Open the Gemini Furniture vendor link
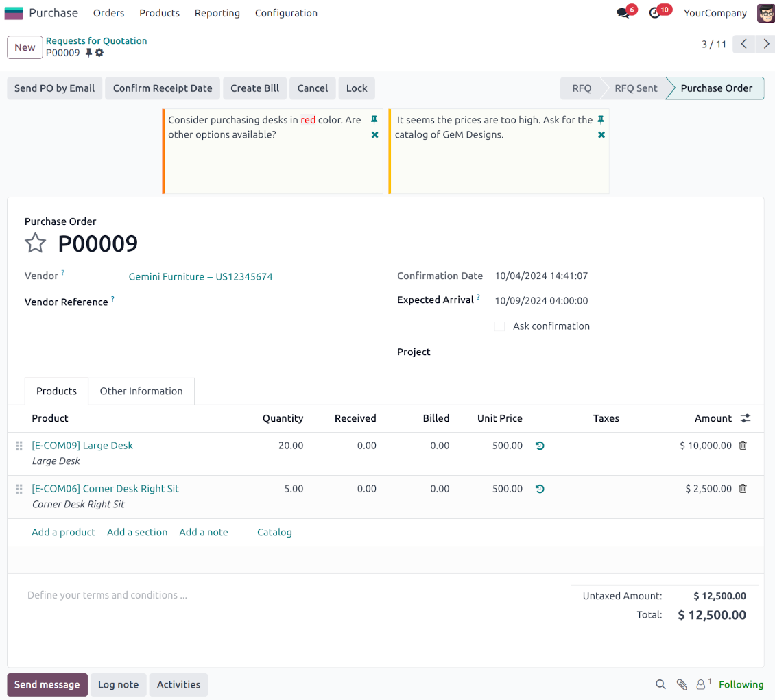The height and width of the screenshot is (700, 775). click(x=200, y=277)
